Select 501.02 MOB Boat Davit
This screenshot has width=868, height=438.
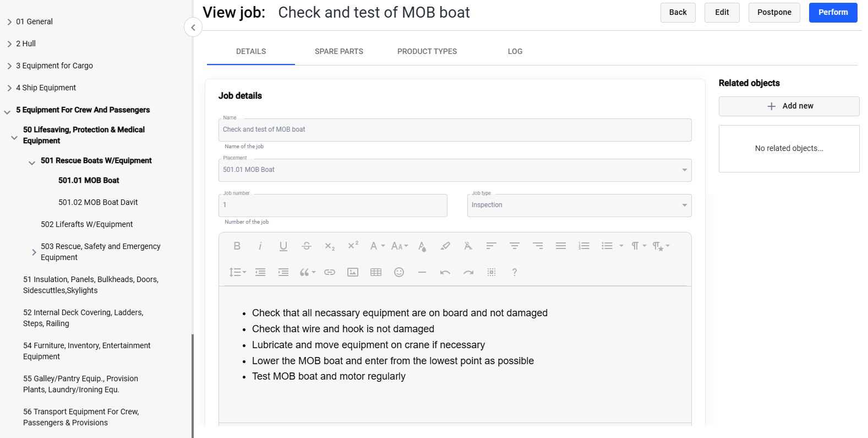click(x=98, y=202)
